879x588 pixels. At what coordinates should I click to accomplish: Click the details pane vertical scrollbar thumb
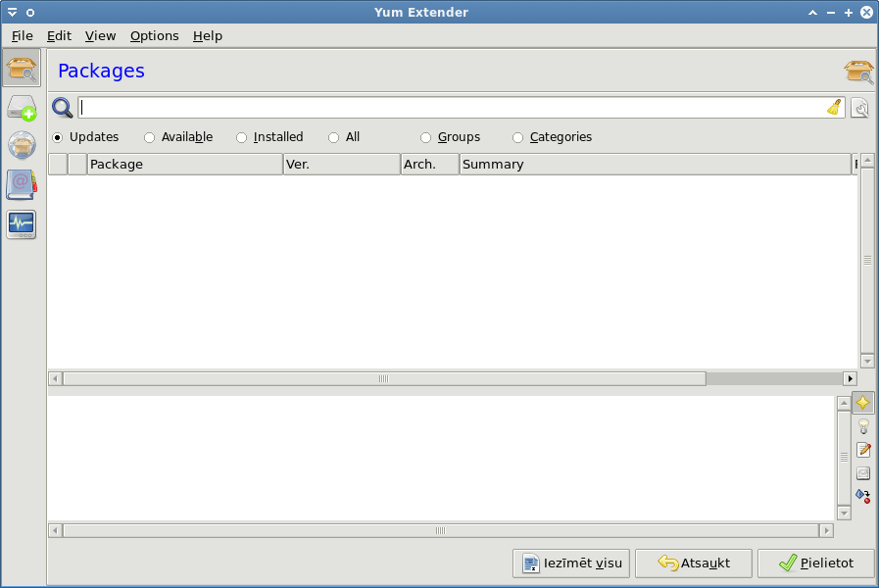844,458
